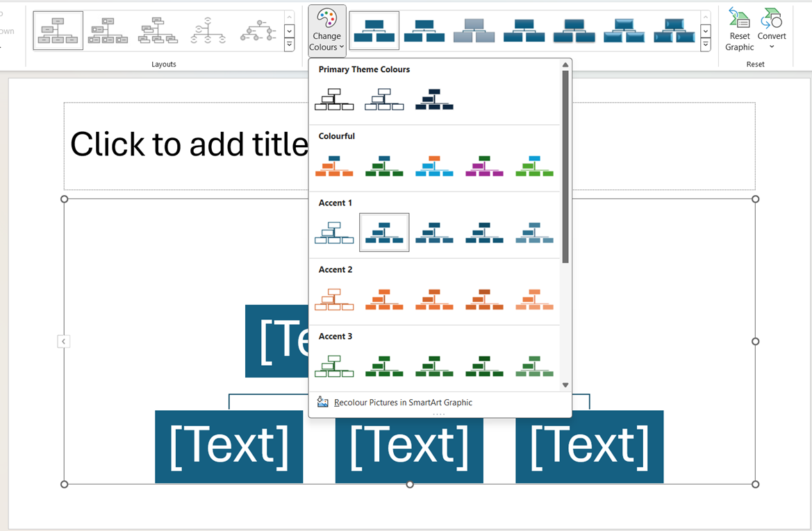Viewport: 812px width, 531px height.
Task: Choose Accent 1 Gradient Range option
Action: (434, 233)
